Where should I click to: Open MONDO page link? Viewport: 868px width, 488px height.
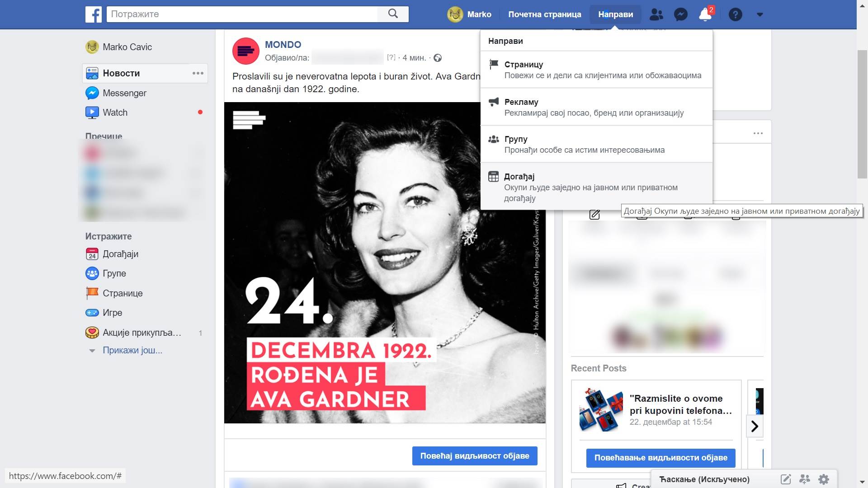[283, 45]
